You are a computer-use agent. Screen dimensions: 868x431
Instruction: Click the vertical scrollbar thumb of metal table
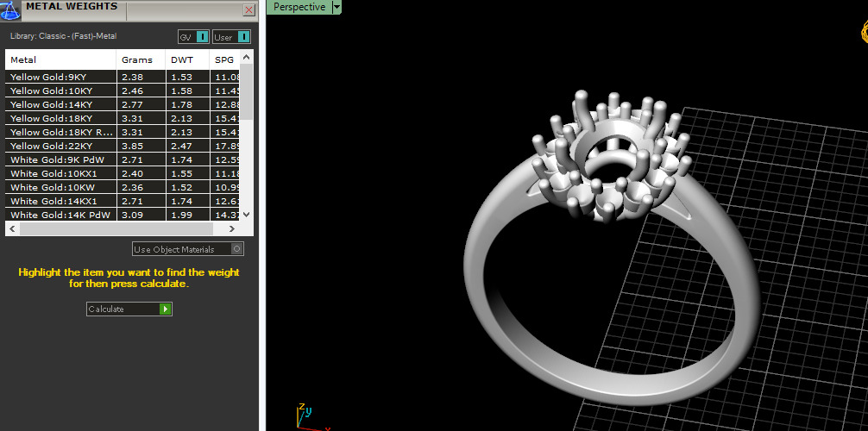pos(247,91)
